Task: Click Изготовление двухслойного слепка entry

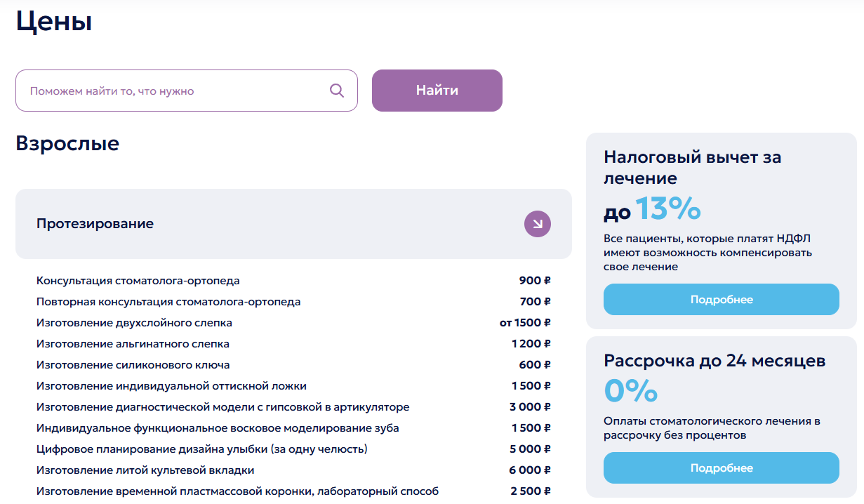Action: (134, 323)
